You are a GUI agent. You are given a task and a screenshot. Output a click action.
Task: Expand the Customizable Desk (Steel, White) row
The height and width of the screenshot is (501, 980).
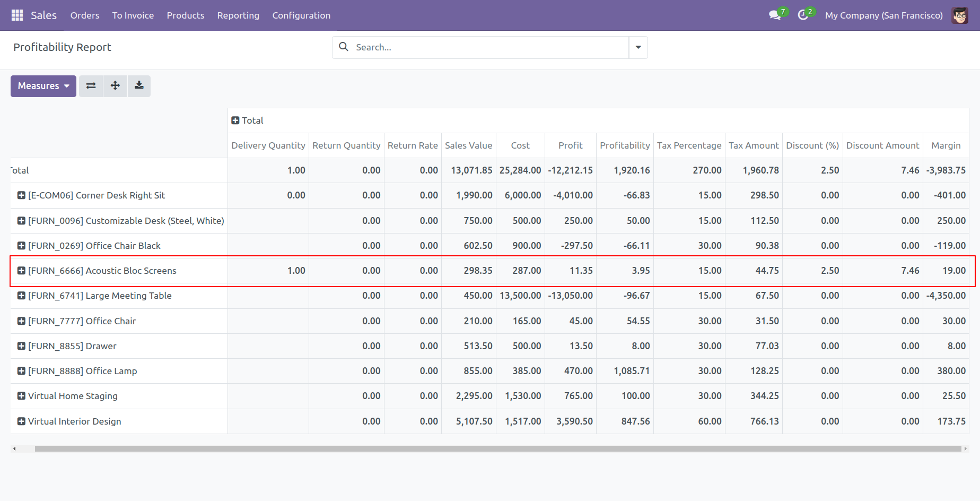click(x=21, y=221)
